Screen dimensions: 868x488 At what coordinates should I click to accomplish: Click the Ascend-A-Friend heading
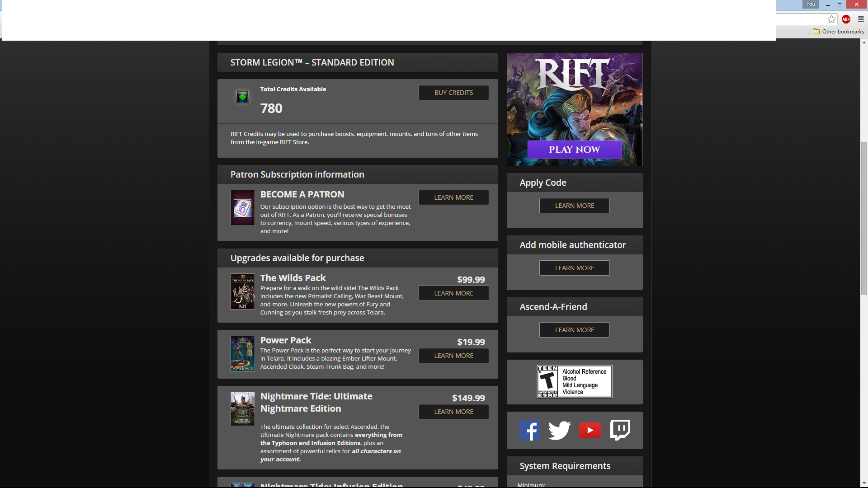[553, 307]
